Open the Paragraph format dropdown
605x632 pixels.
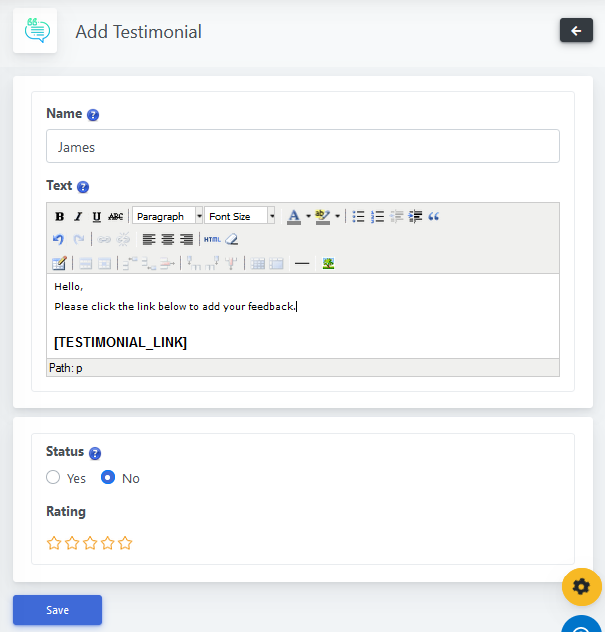(167, 216)
